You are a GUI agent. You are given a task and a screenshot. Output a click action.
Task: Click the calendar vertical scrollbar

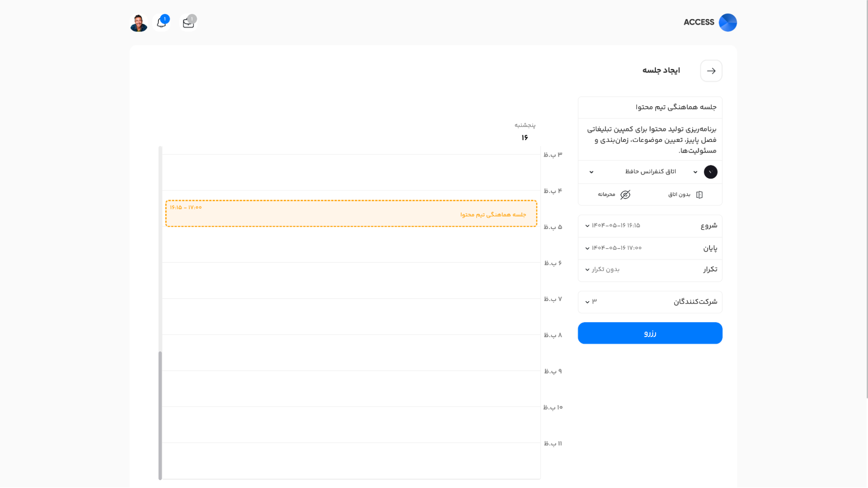160,414
